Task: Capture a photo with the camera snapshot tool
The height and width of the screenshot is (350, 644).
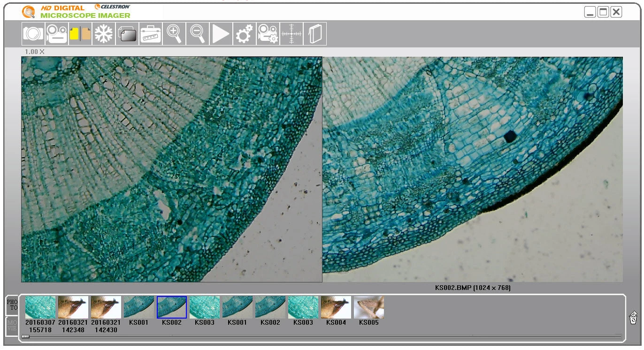Action: (33, 33)
